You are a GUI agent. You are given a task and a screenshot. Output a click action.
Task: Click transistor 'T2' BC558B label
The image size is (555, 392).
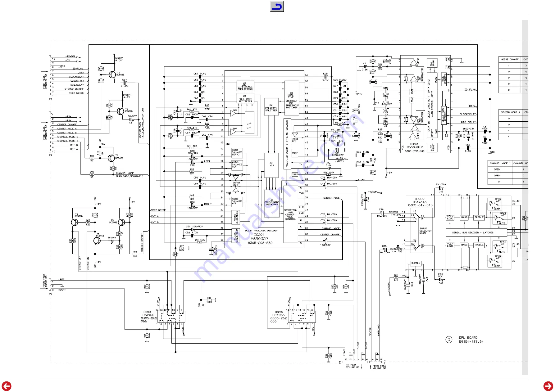129,110
